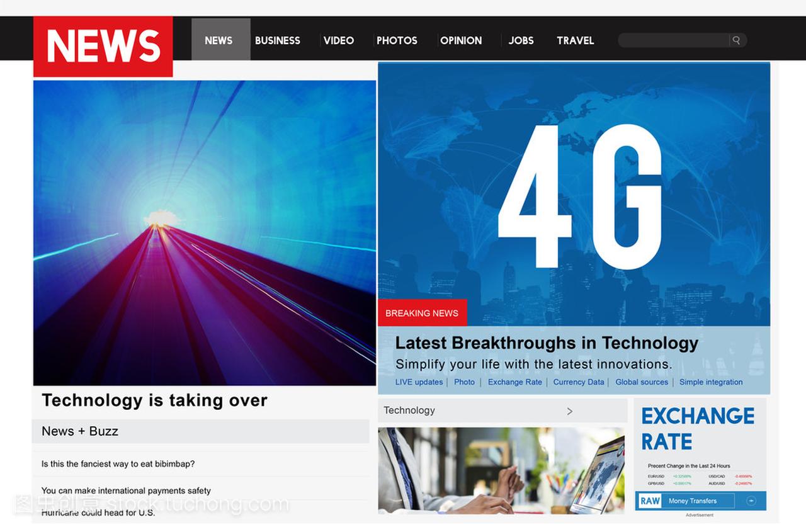Click the search magnifier icon
The width and height of the screenshot is (806, 532).
736,40
